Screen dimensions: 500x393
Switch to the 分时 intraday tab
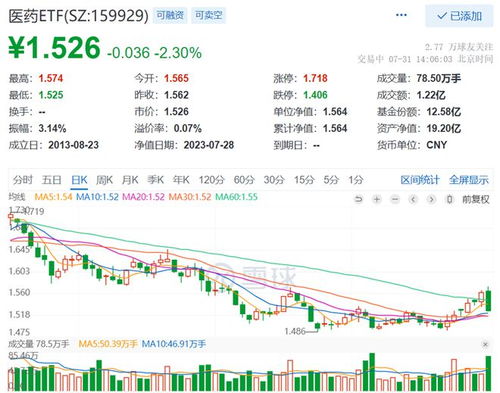23,180
